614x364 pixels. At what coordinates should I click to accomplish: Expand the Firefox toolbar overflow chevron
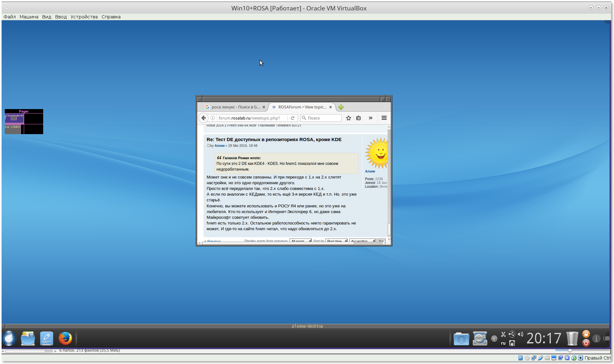(370, 118)
